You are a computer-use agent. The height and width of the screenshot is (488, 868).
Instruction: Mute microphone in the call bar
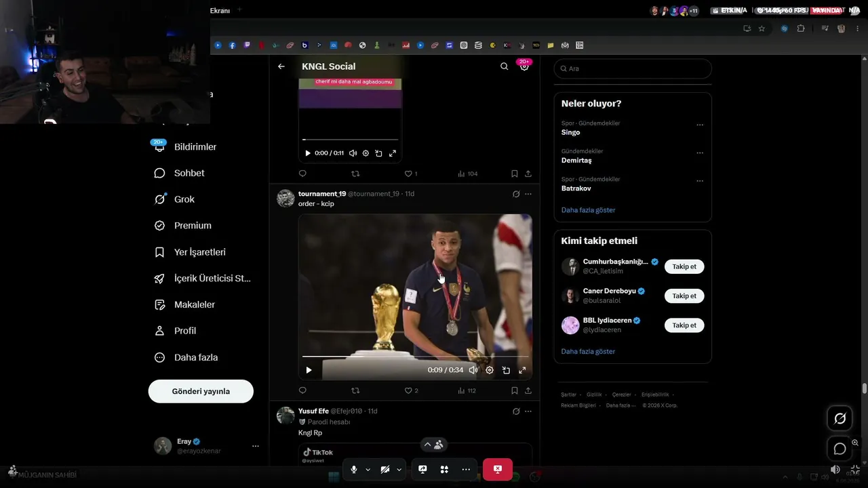coord(354,470)
